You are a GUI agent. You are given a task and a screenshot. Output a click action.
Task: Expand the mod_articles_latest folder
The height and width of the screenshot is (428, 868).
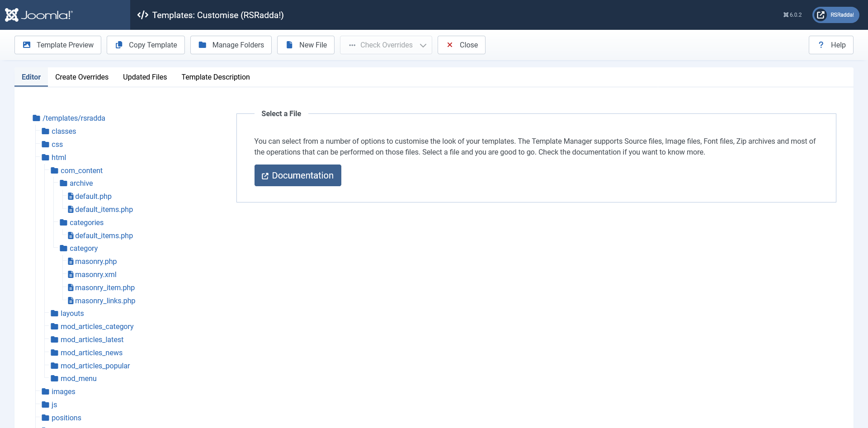[92, 339]
